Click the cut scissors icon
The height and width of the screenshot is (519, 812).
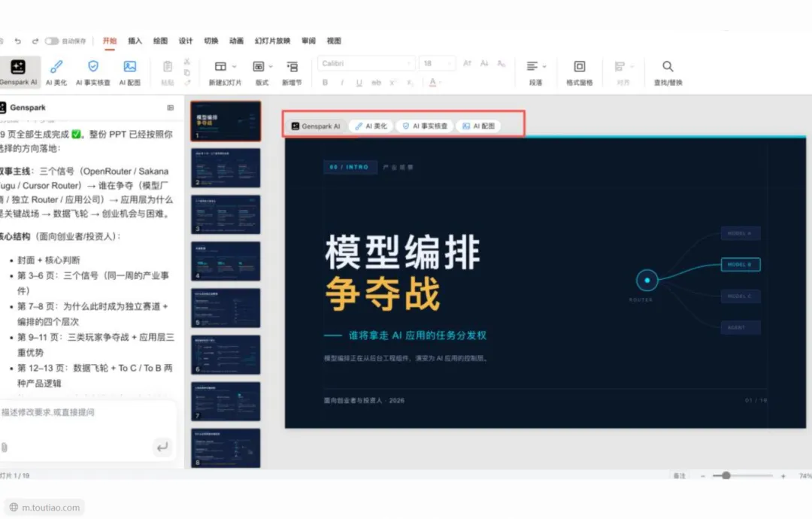click(187, 61)
